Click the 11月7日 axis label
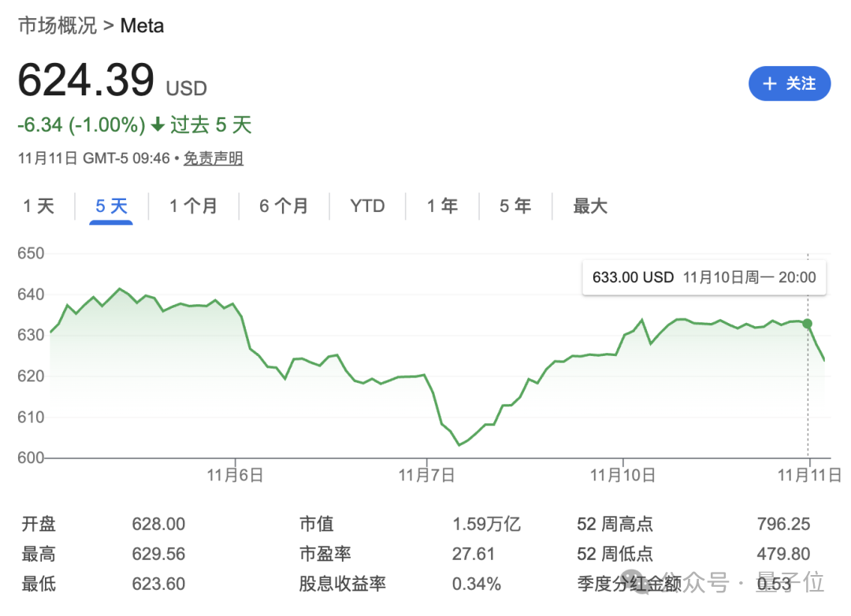 426,475
